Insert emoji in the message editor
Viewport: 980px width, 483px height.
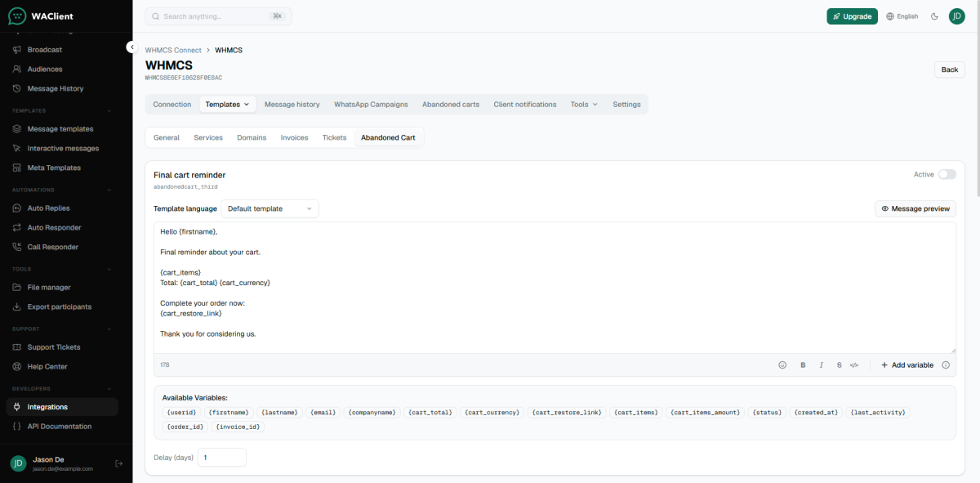(782, 365)
